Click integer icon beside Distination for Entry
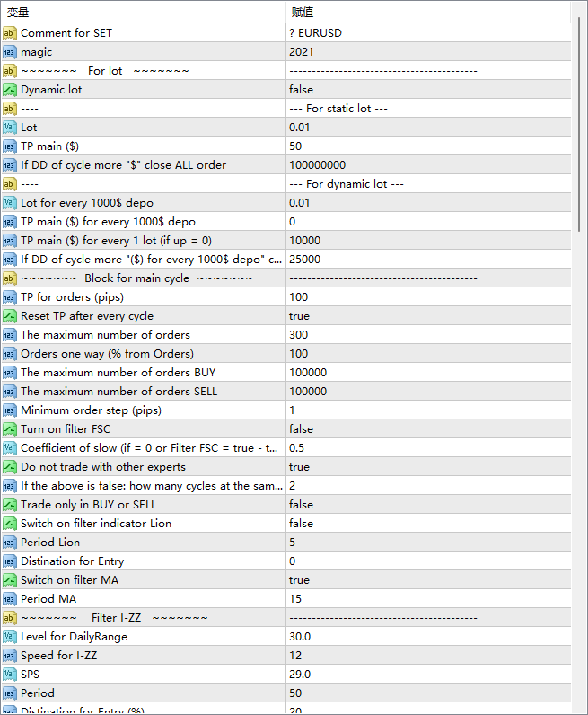 10,561
